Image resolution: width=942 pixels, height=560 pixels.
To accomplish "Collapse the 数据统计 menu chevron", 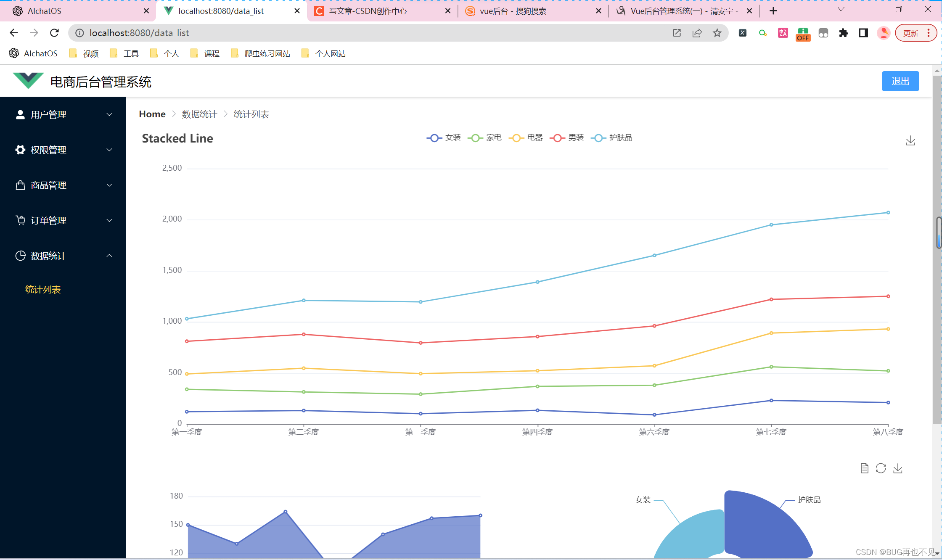I will (109, 256).
